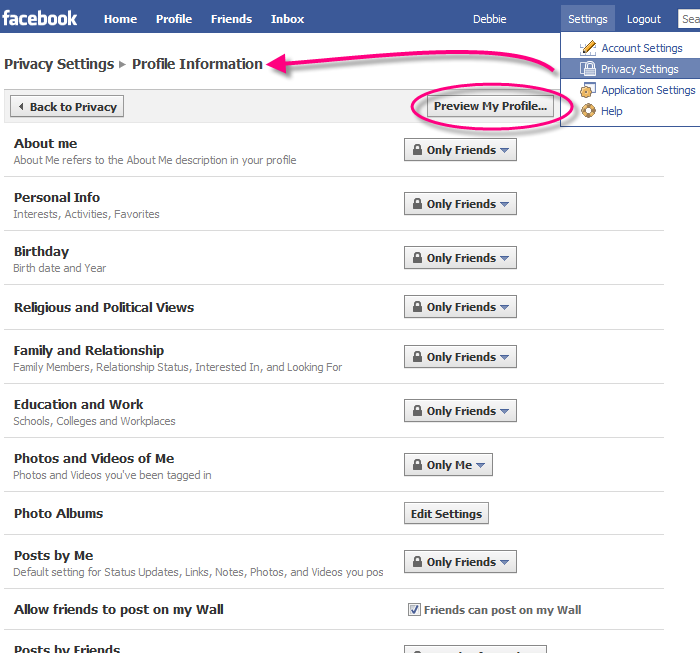700x653 pixels.
Task: Click the About me heading
Action: click(x=46, y=144)
